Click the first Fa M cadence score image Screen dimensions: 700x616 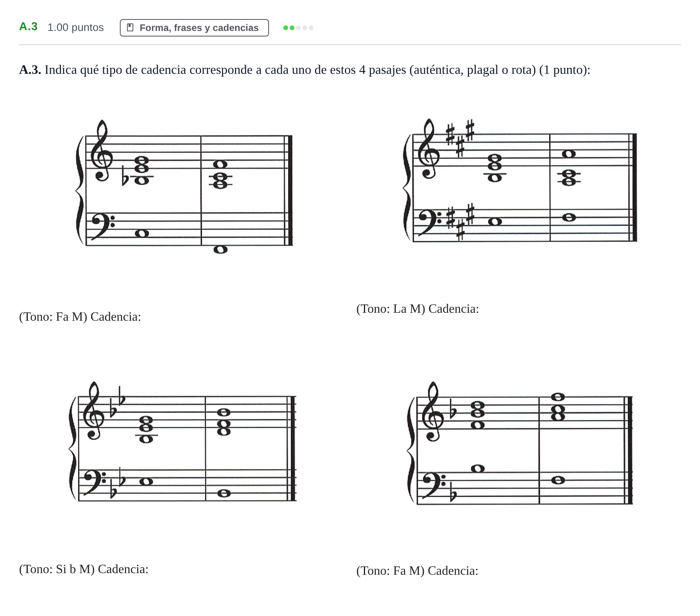click(x=185, y=187)
